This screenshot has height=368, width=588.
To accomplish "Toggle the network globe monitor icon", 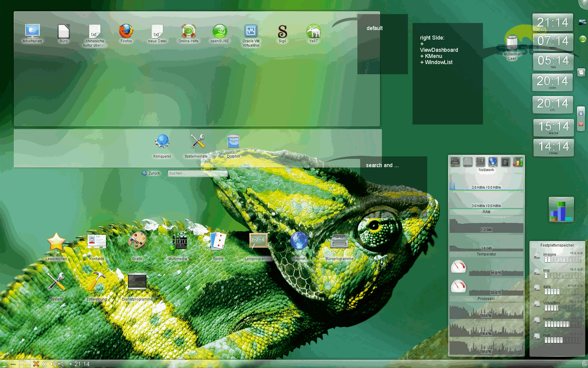I will [493, 162].
